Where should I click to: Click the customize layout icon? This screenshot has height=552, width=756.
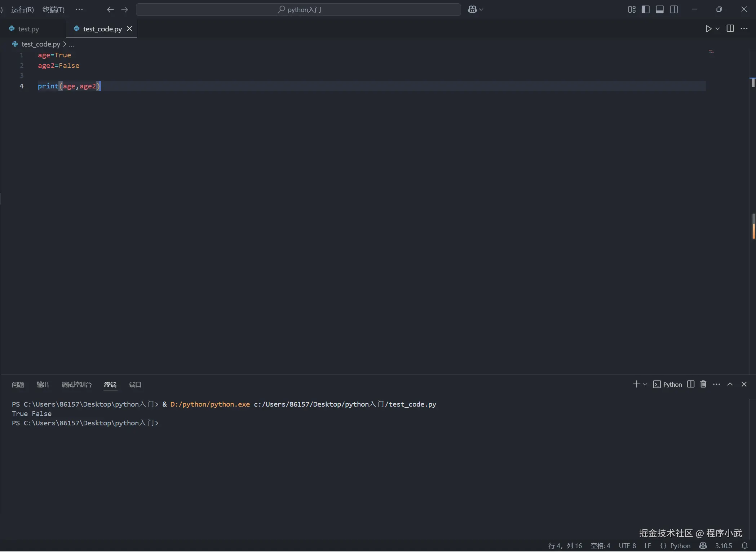[632, 9]
